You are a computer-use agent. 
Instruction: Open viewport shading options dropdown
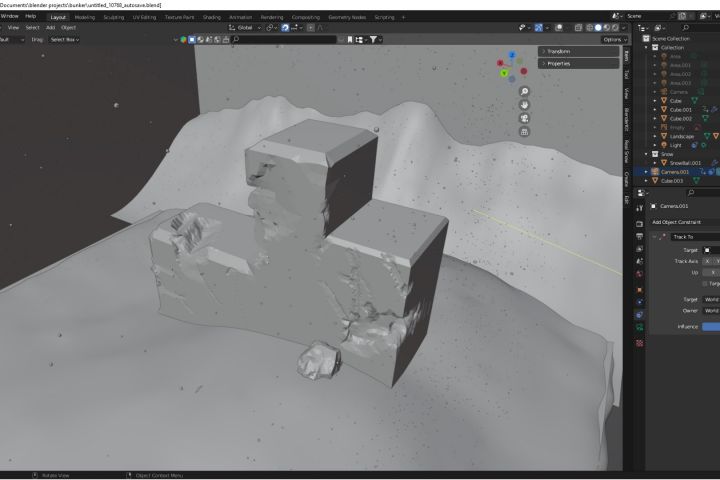pos(624,28)
